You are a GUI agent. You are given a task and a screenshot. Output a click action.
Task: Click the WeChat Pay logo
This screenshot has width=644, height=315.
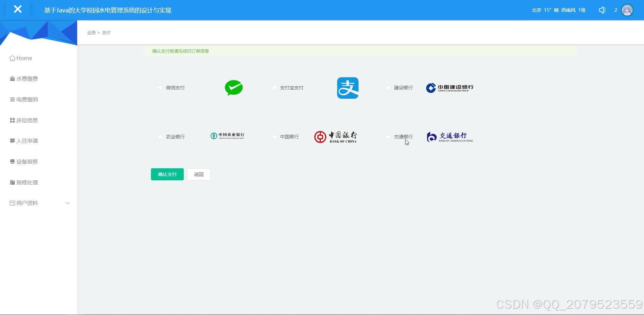point(234,88)
